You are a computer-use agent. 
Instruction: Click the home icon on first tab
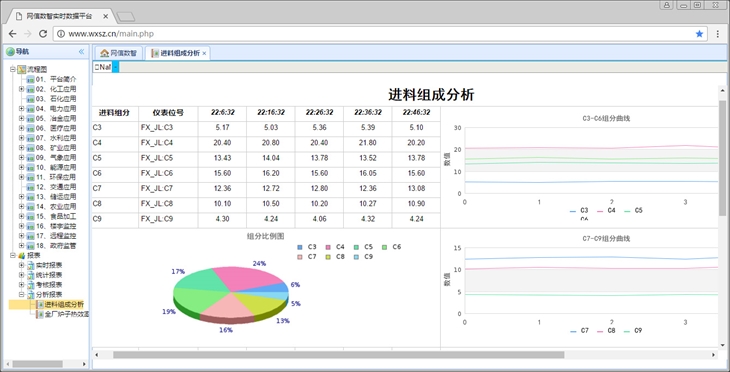(105, 53)
